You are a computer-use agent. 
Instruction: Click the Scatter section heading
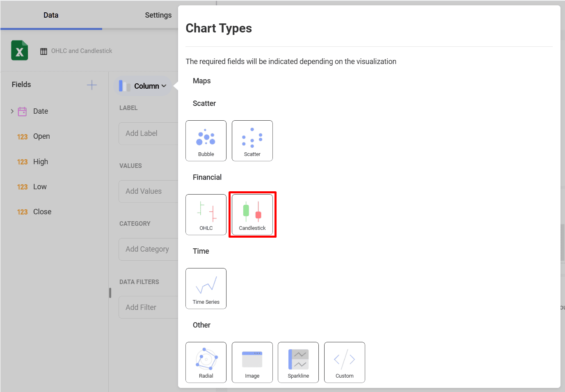click(x=204, y=103)
